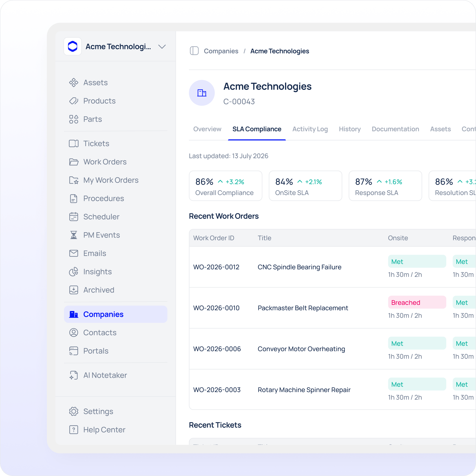Screen dimensions: 476x476
Task: Toggle the sidebar collapse panel icon
Action: coord(194,51)
